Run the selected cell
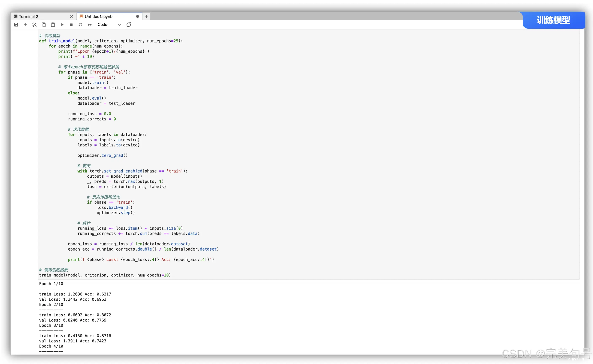593x364 pixels. pos(62,25)
